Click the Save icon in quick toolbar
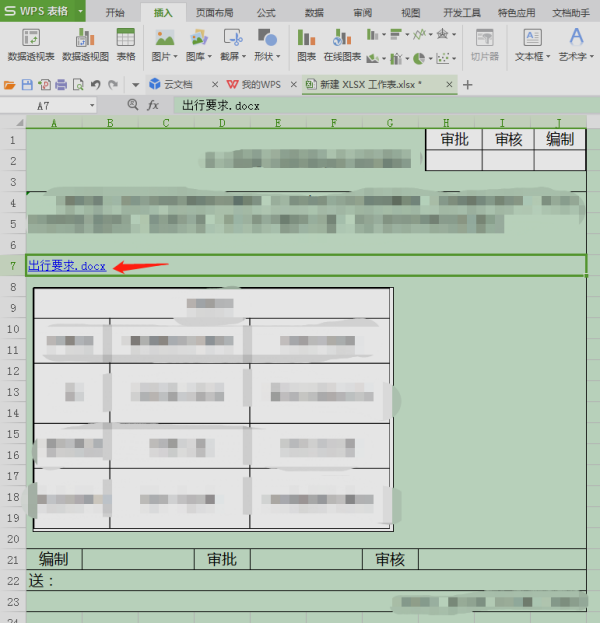 [27, 85]
